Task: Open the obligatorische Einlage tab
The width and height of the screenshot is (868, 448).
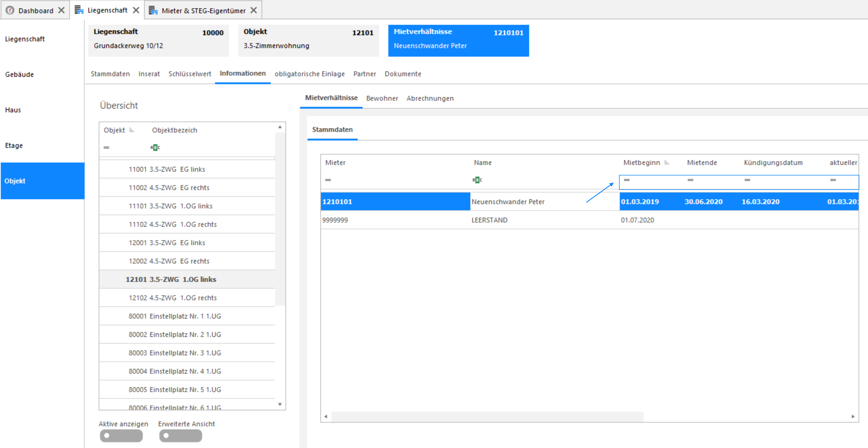Action: pyautogui.click(x=309, y=74)
